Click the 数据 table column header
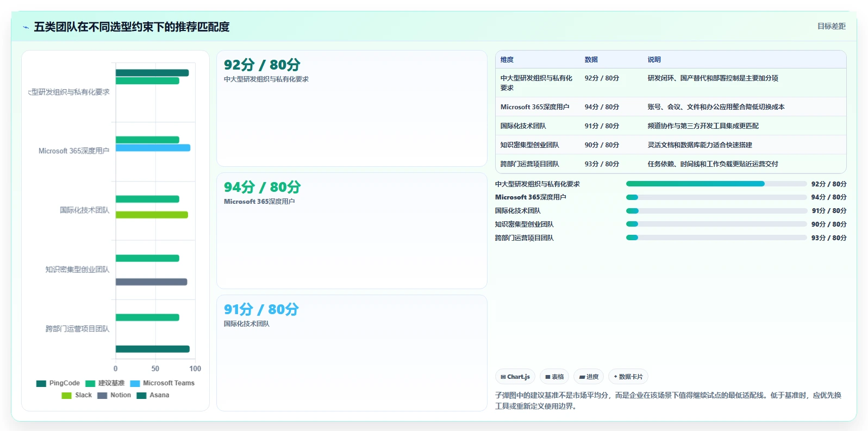868x431 pixels. pyautogui.click(x=591, y=60)
